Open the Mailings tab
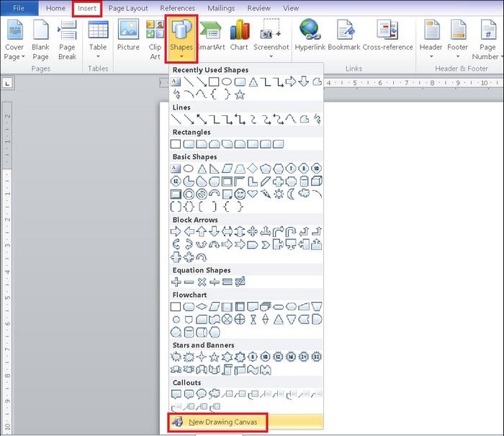This screenshot has width=504, height=436. 221,8
